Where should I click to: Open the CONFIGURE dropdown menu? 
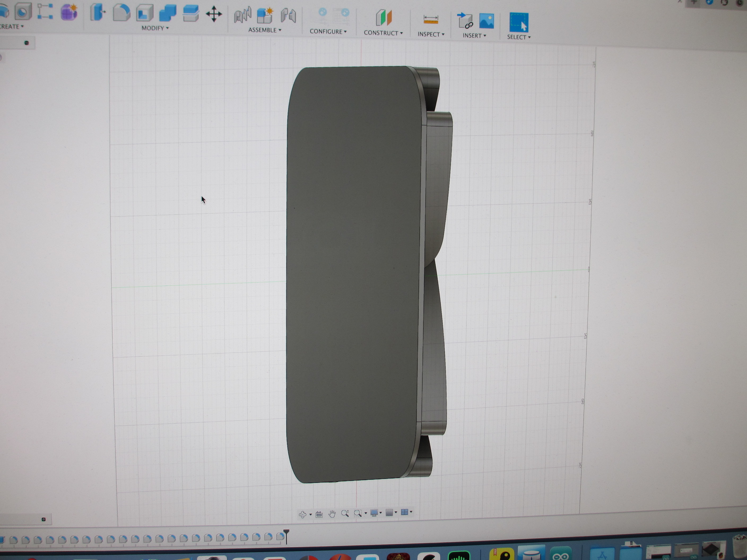[328, 31]
